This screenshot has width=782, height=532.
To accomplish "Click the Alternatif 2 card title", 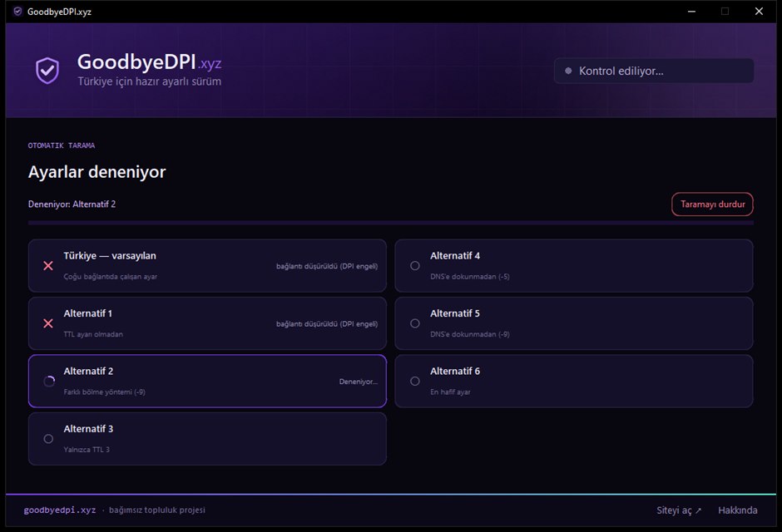I will tap(88, 371).
